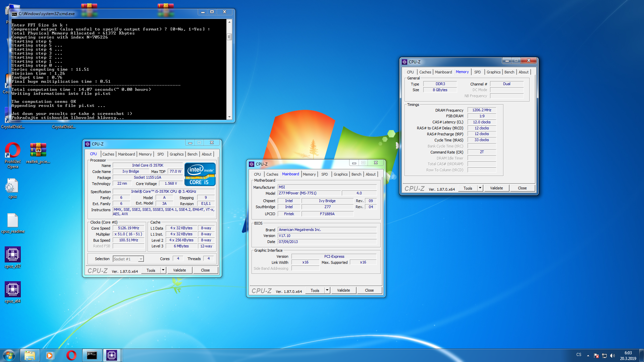The height and width of the screenshot is (362, 644).
Task: Click the Show desktop strip
Action: point(641,355)
